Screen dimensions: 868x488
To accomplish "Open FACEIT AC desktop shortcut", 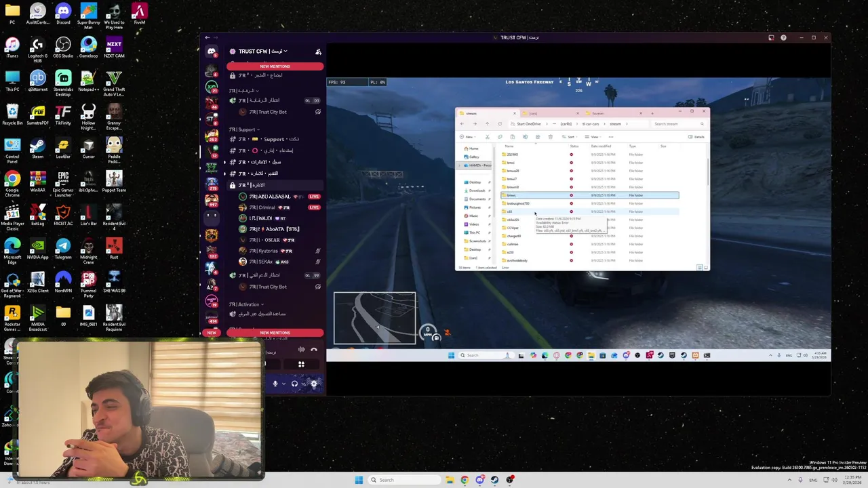I will pos(63,216).
